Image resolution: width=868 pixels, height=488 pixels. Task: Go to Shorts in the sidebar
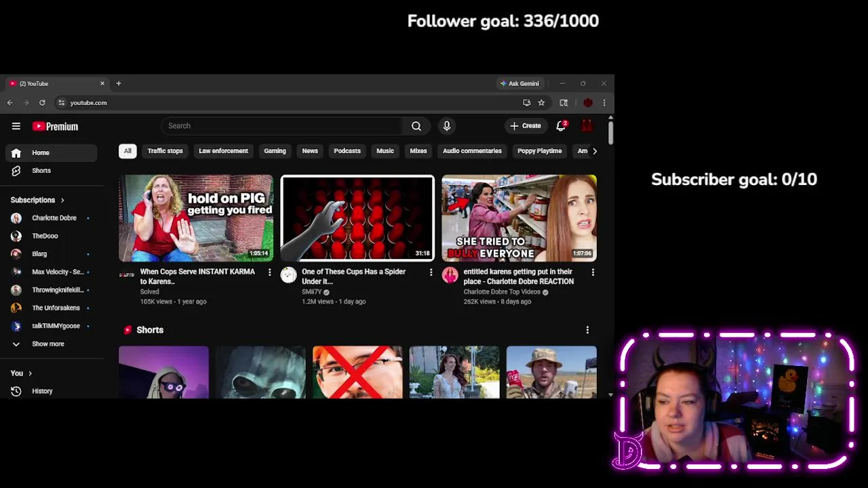[x=51, y=171]
